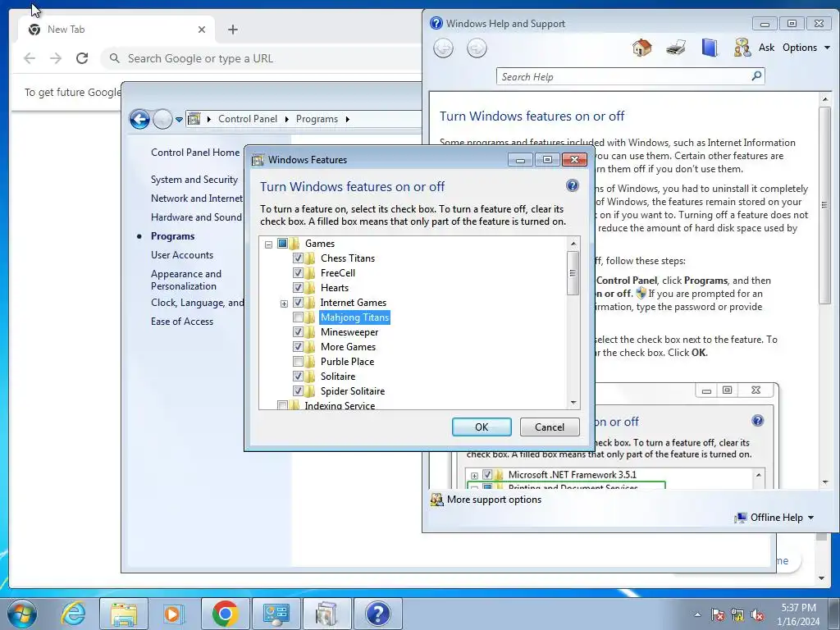Switch to Help and Support taskbar button

click(377, 614)
